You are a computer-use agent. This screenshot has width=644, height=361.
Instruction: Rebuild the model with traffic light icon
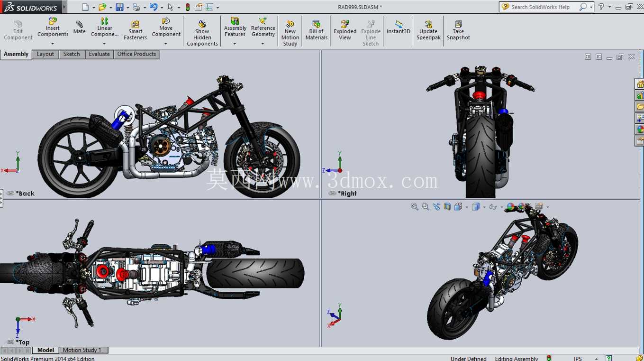click(x=188, y=7)
